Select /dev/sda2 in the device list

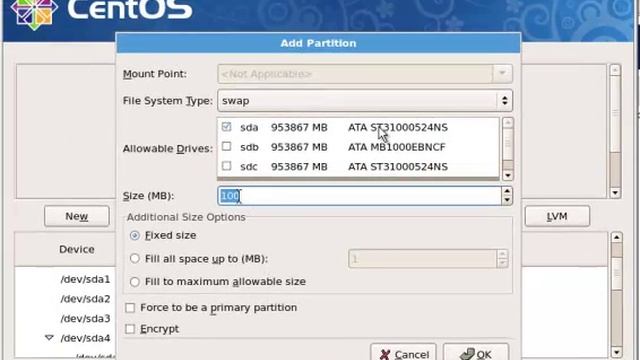coord(85,299)
